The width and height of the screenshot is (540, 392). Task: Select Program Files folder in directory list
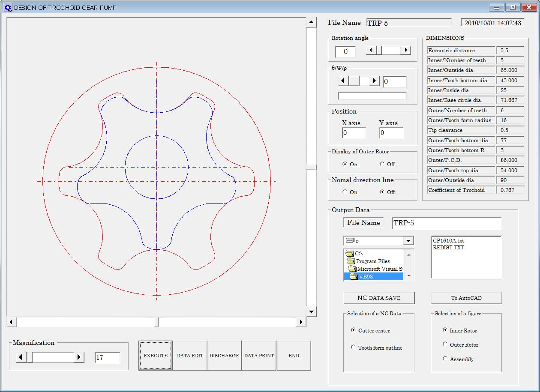click(372, 261)
